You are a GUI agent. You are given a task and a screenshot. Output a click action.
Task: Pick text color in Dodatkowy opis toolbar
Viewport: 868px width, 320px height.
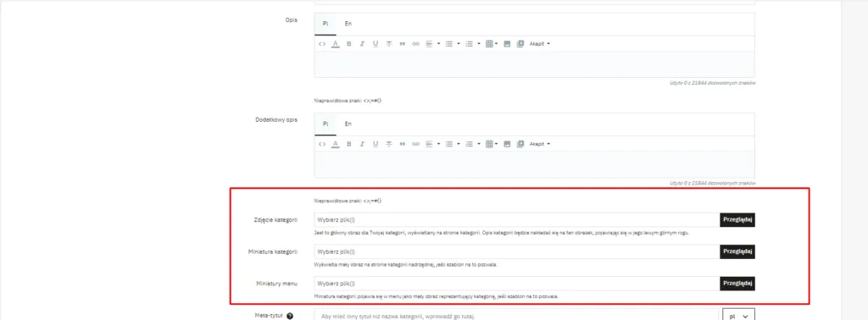point(336,144)
